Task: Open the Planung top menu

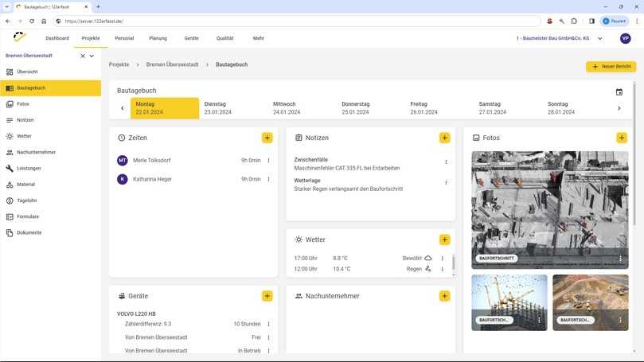Action: (158, 38)
